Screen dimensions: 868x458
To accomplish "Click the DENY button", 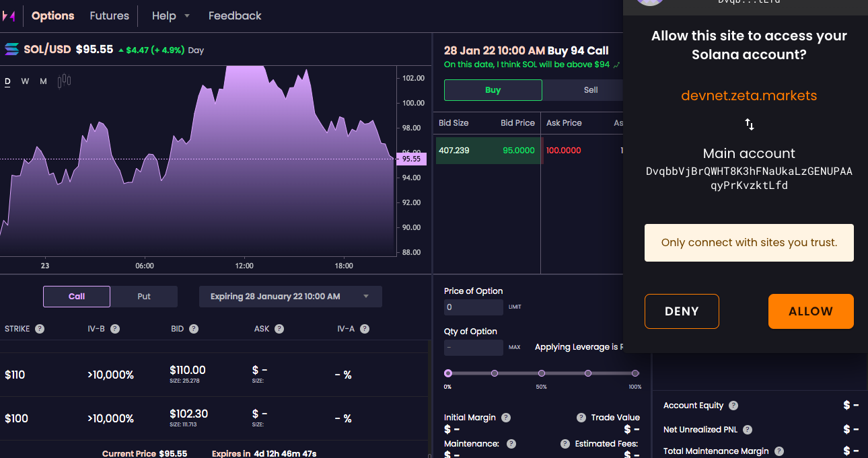I will (x=682, y=311).
